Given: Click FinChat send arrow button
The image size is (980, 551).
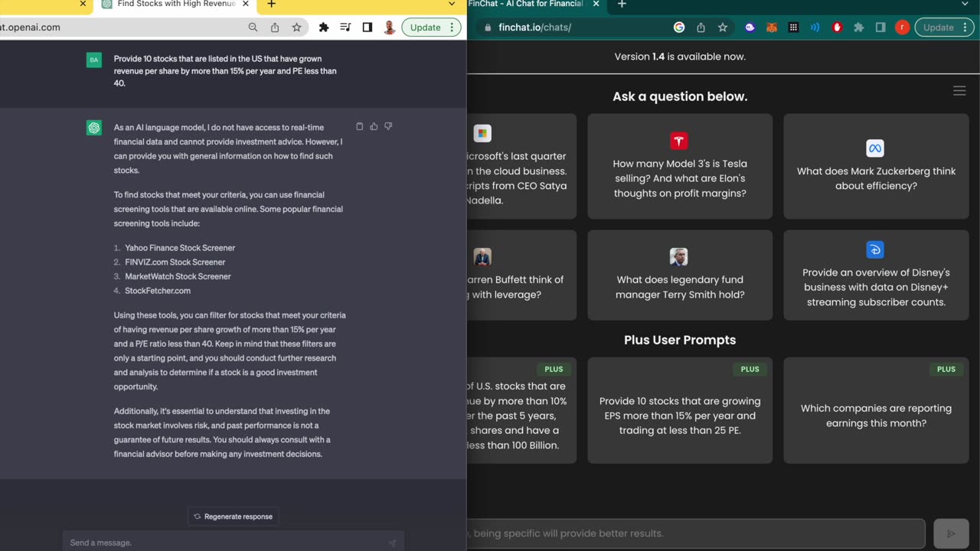Looking at the screenshot, I should coord(951,533).
